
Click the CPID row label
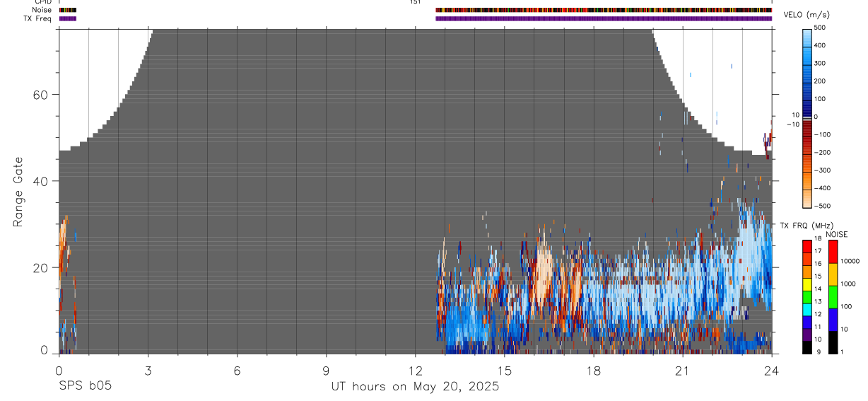tap(43, 2)
